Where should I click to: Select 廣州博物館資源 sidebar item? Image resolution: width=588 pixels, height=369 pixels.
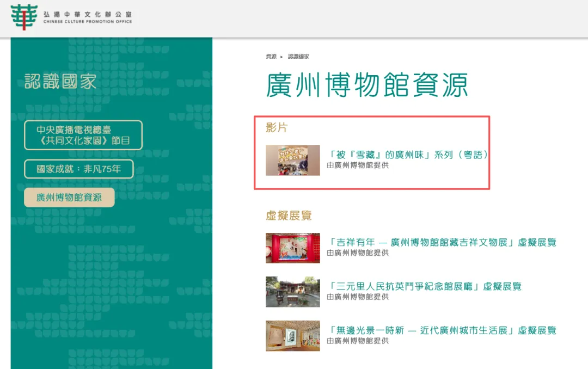coord(69,197)
